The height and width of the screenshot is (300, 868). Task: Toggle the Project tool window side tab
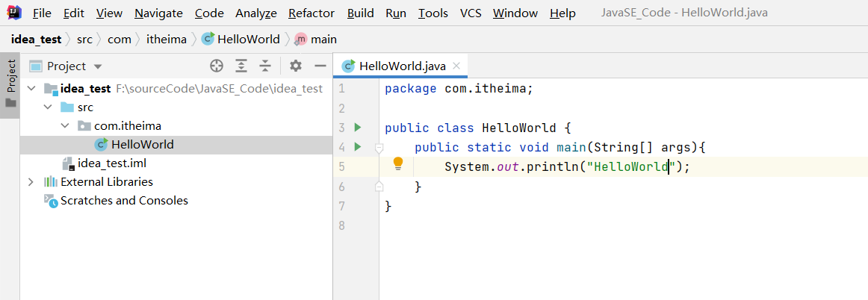coord(11,85)
